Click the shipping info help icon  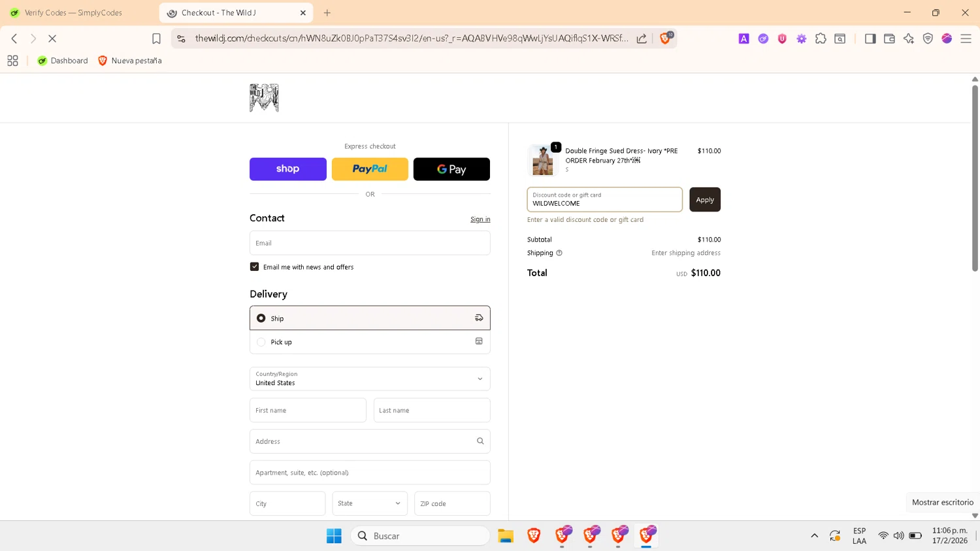point(559,253)
